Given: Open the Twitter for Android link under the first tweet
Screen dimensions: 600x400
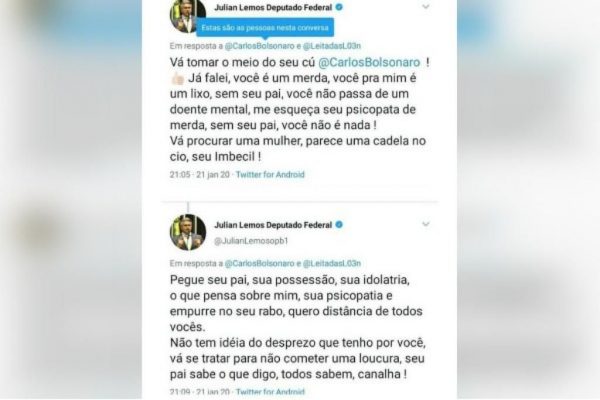Looking at the screenshot, I should [x=270, y=175].
